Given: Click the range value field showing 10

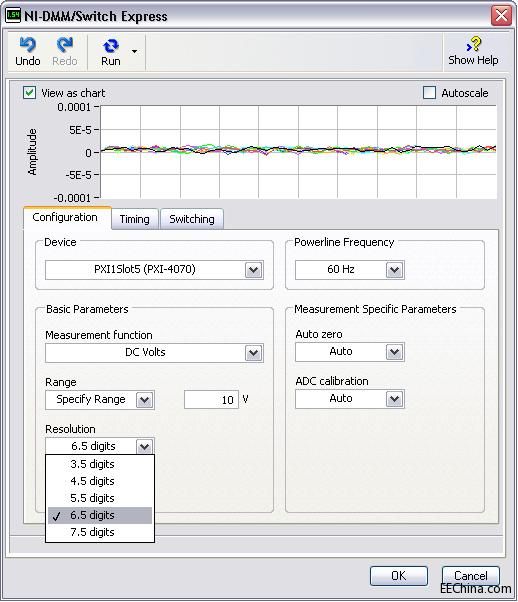Looking at the screenshot, I should pyautogui.click(x=211, y=400).
